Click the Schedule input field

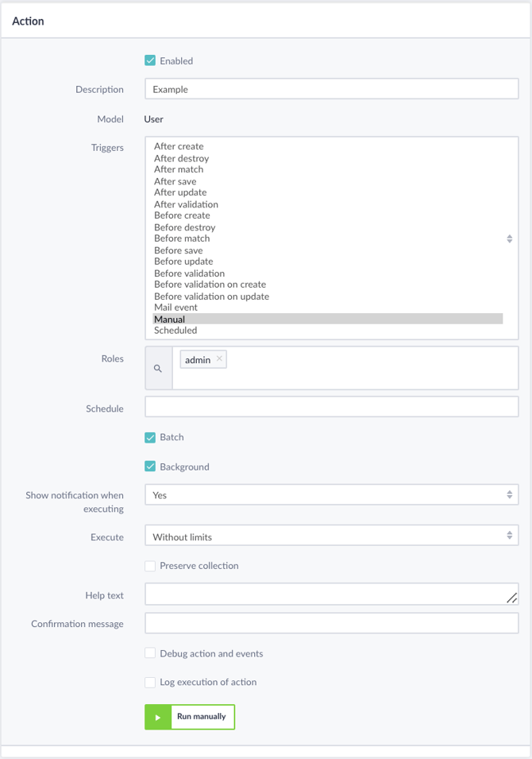[x=332, y=407]
